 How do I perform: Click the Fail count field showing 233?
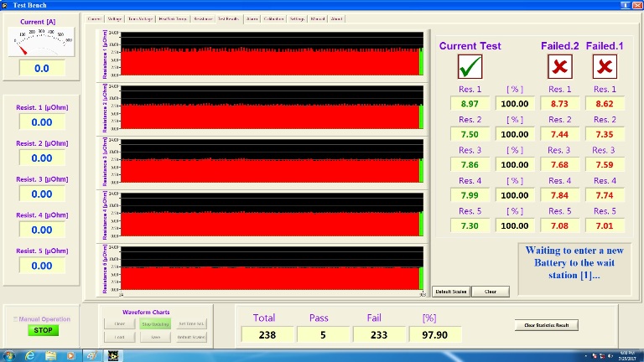coord(379,334)
